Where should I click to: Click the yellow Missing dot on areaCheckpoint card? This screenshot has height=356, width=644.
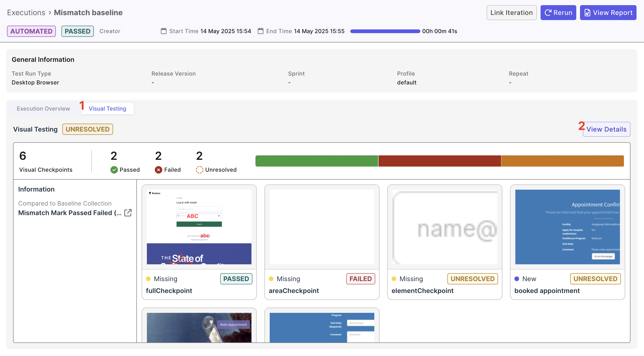click(x=271, y=279)
